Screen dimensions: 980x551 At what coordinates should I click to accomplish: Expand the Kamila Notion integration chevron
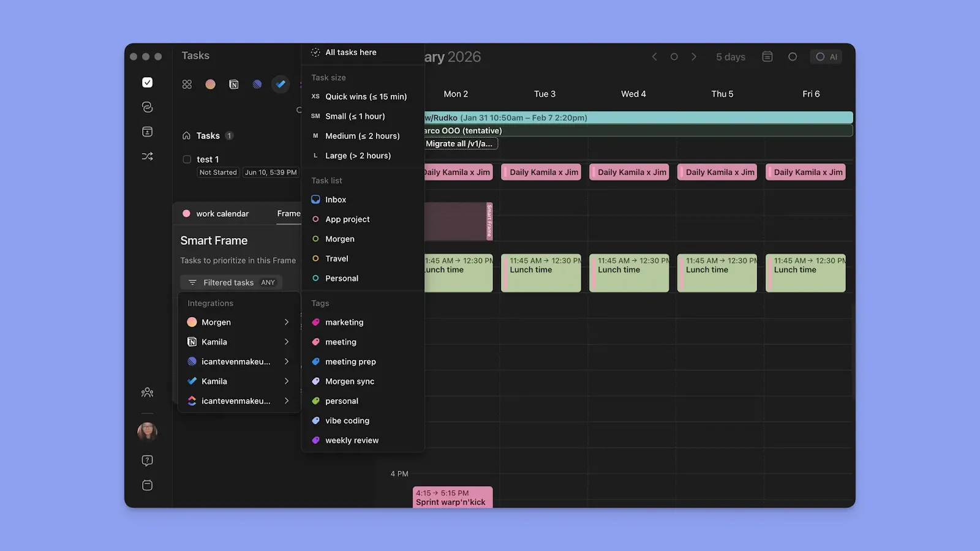click(286, 342)
